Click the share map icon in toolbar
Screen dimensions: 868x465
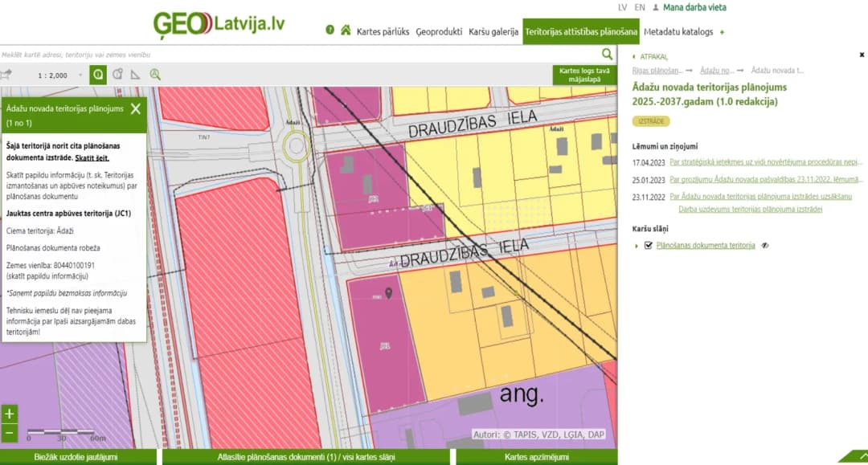point(6,74)
